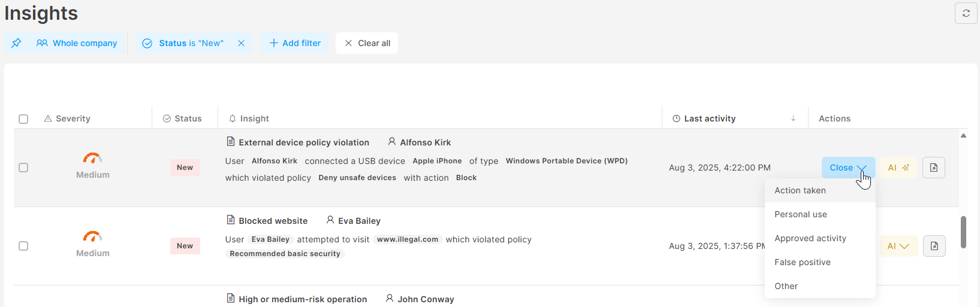Image resolution: width=980 pixels, height=307 pixels.
Task: Click the New status badge in Alfonso Kirk row
Action: tap(185, 168)
